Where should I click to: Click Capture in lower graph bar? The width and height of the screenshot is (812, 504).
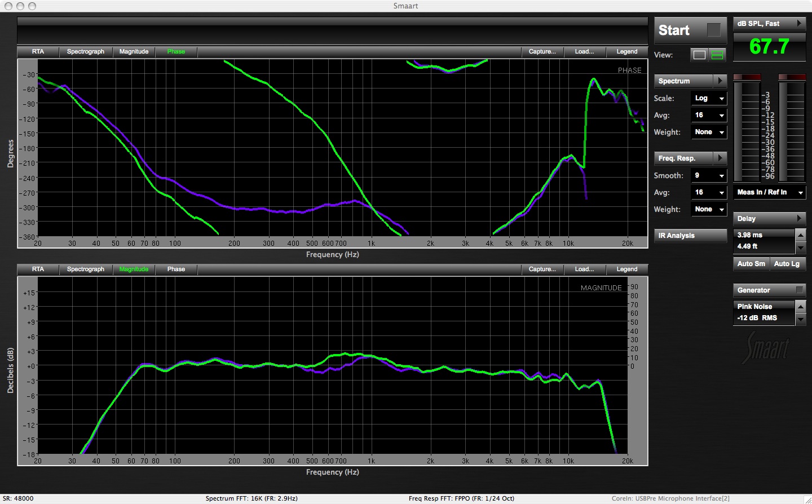click(542, 269)
